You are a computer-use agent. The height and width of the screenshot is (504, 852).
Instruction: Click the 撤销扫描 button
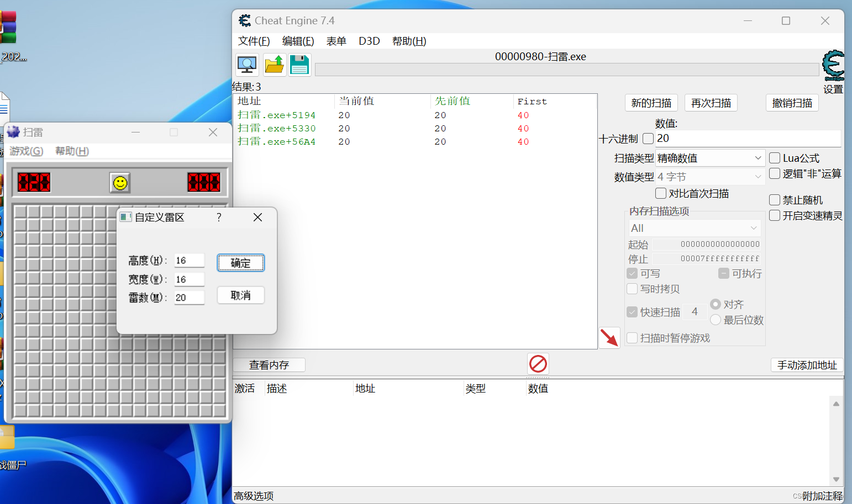pos(792,103)
